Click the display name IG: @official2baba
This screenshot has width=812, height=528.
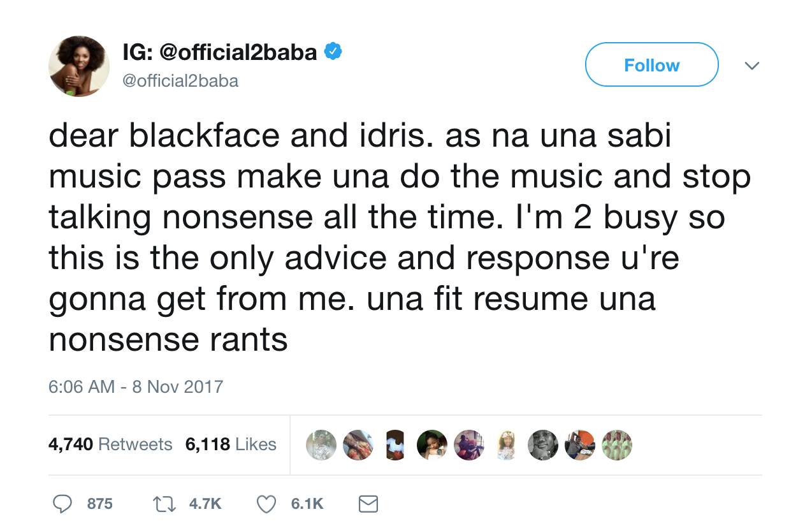[220, 52]
